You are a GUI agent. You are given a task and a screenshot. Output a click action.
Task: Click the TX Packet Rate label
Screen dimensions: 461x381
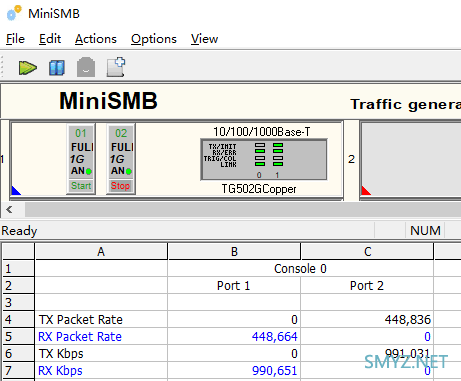81,320
